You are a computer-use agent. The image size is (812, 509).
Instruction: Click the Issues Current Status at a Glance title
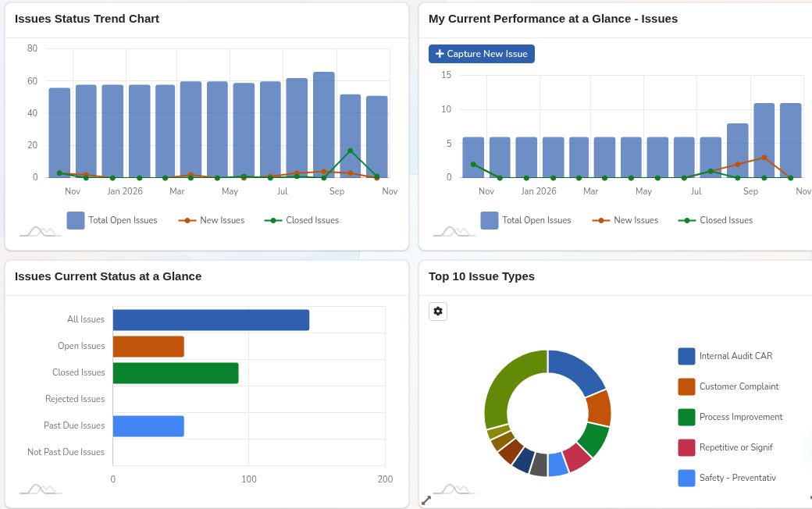[x=108, y=276]
